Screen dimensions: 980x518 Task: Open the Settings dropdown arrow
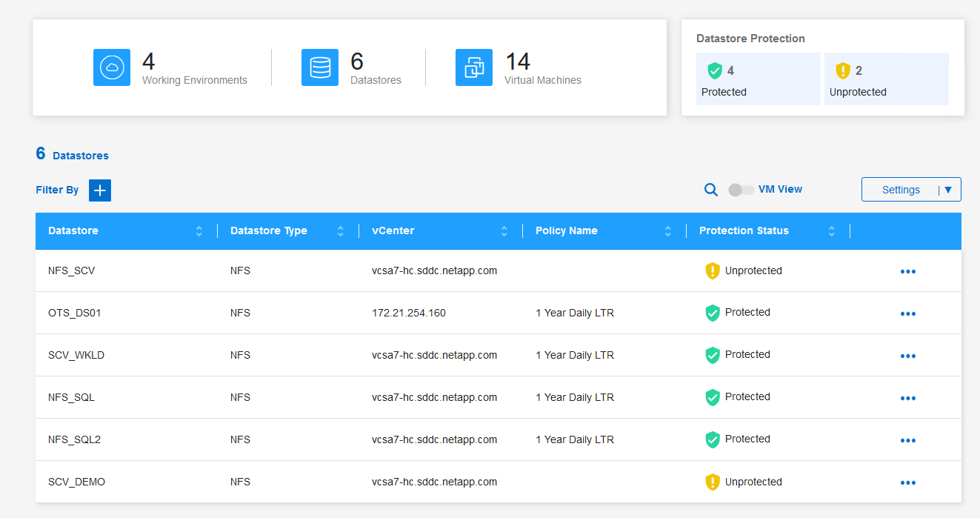click(947, 190)
